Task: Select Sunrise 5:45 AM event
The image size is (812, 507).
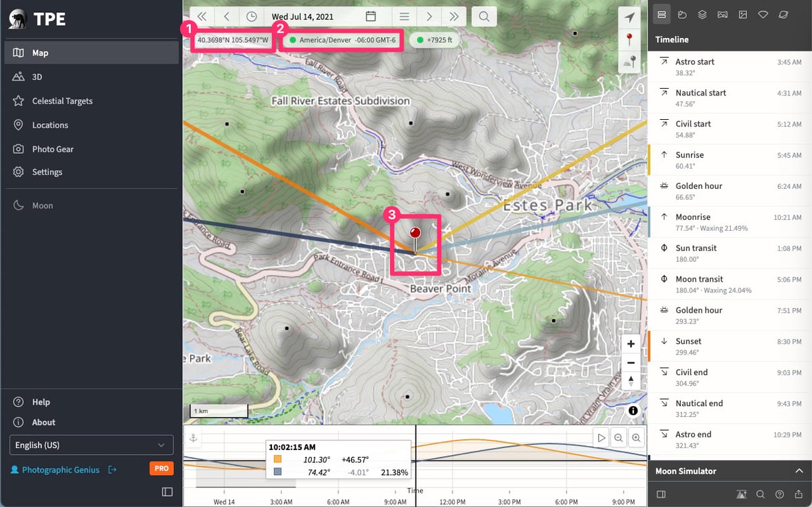Action: [730, 160]
